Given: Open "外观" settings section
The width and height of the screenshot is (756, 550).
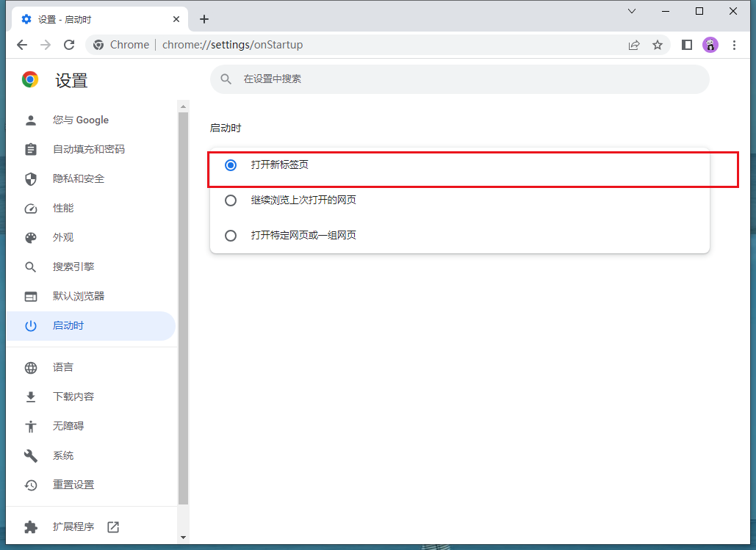Looking at the screenshot, I should [63, 237].
